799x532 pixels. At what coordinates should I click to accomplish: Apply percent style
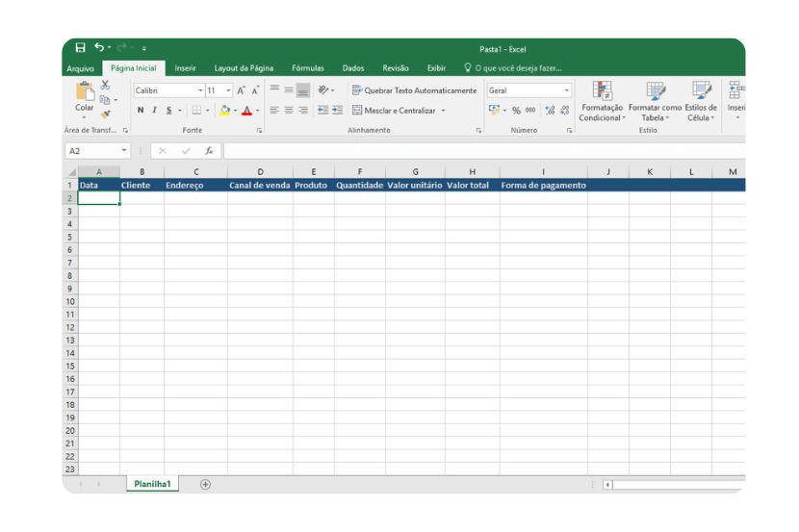pos(516,111)
